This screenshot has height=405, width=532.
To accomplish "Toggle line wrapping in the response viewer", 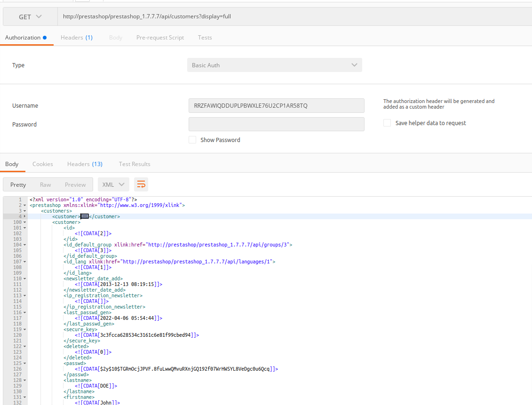I will [x=141, y=184].
